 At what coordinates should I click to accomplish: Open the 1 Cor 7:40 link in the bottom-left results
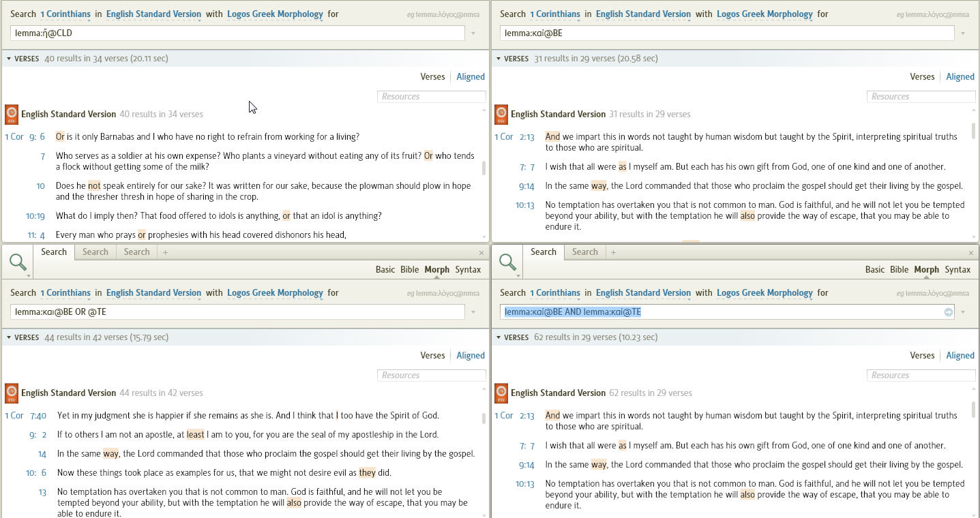26,416
